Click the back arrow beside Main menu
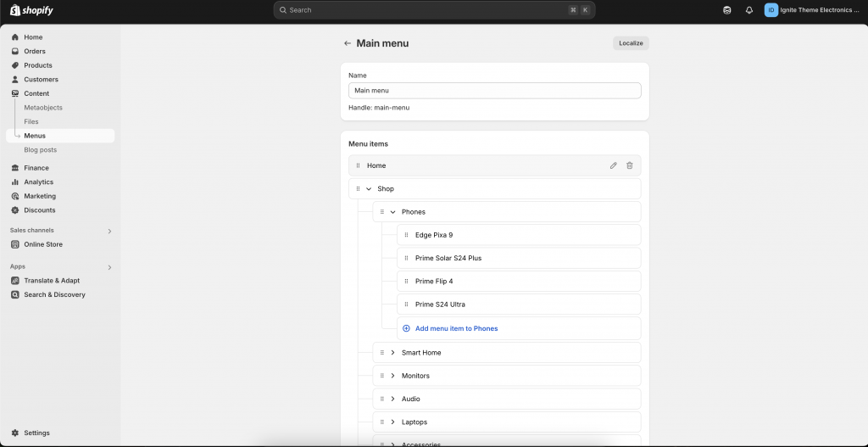868x447 pixels. click(348, 43)
